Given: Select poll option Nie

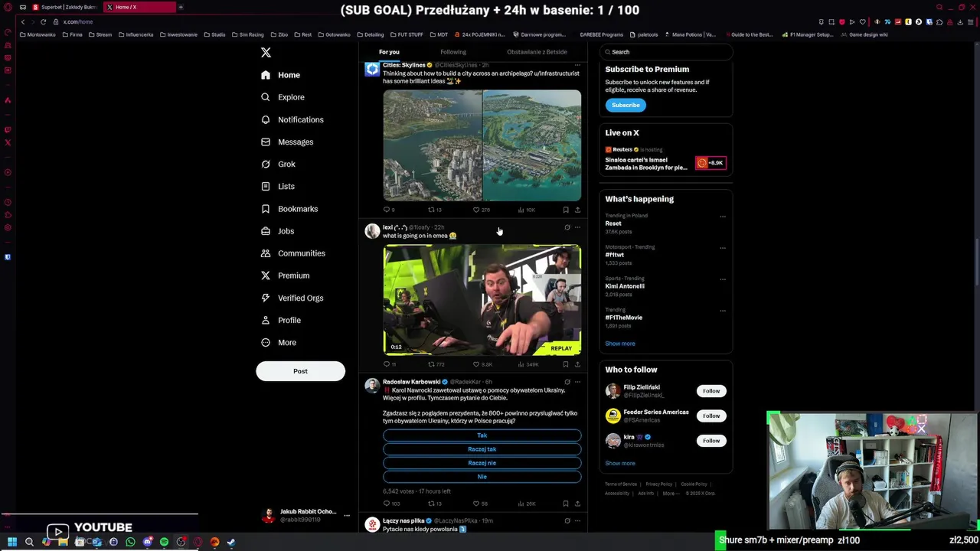Looking at the screenshot, I should pos(482,477).
